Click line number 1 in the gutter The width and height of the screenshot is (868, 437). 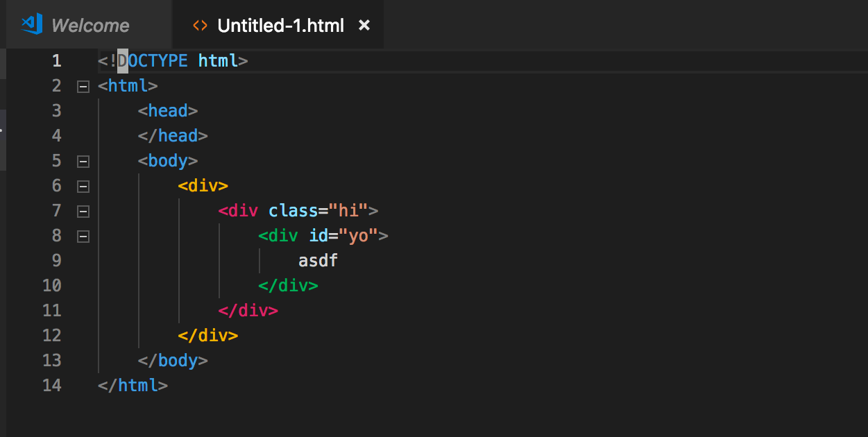[57, 61]
